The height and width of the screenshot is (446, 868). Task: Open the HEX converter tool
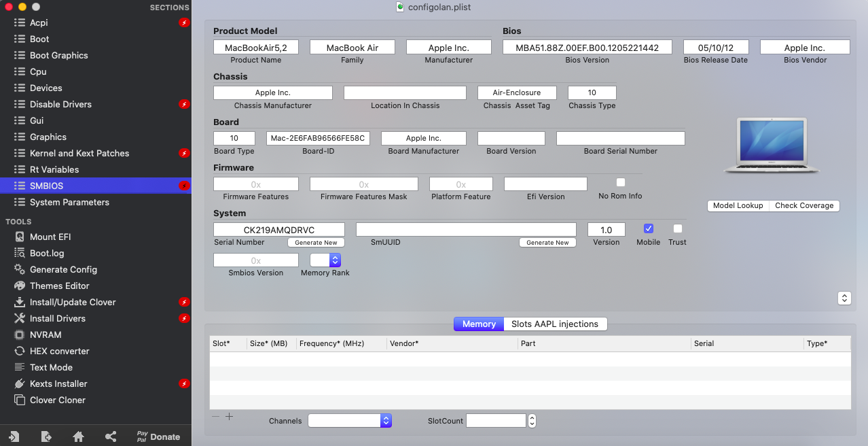point(59,351)
